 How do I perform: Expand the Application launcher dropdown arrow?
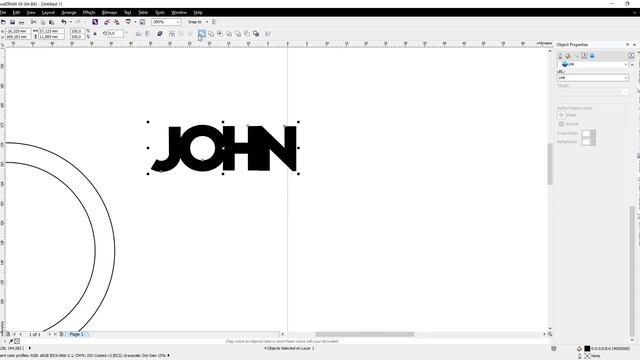pyautogui.click(x=135, y=22)
